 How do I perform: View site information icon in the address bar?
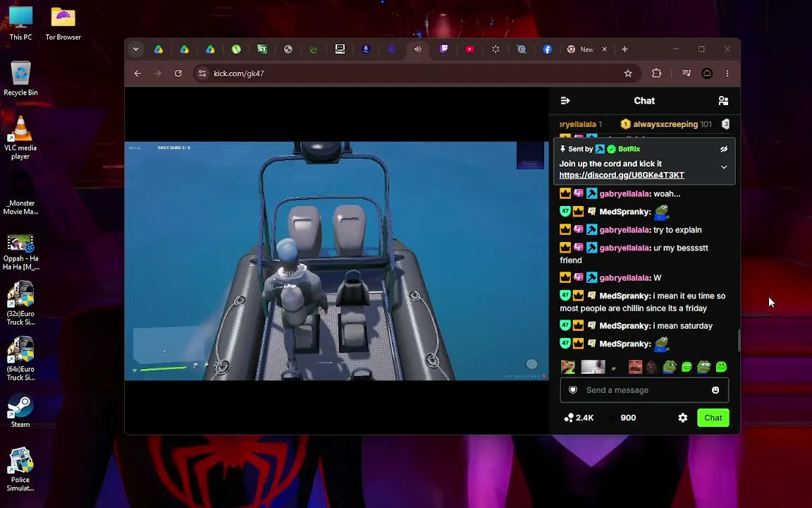pyautogui.click(x=202, y=73)
